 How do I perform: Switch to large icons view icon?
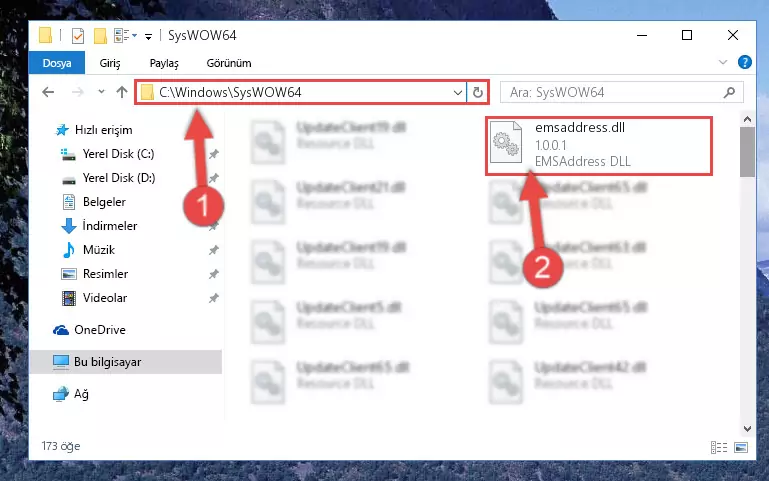pos(741,447)
